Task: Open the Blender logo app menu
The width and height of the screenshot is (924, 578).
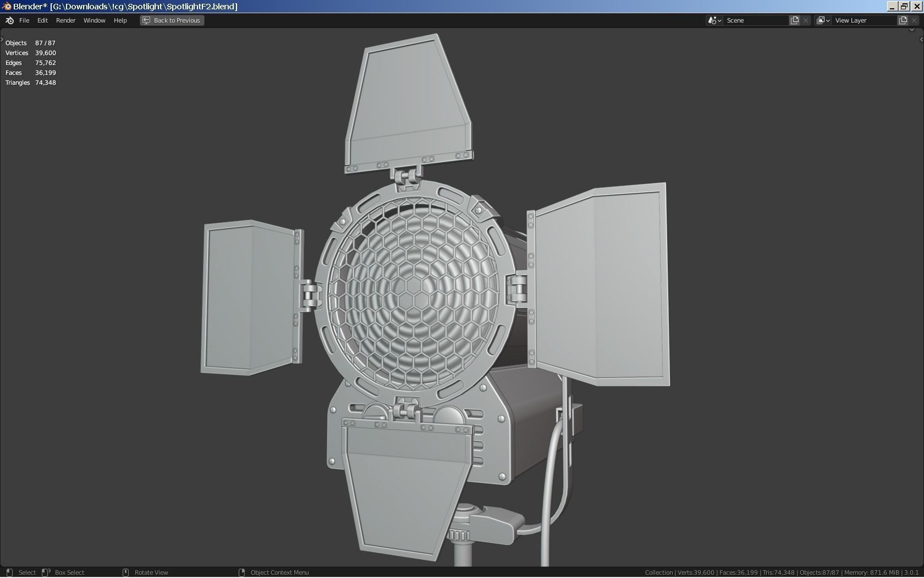Action: tap(9, 20)
